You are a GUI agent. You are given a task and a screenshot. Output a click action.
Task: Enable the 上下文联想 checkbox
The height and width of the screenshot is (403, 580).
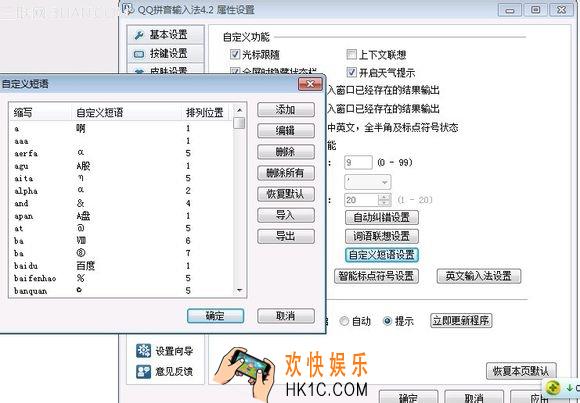click(351, 54)
